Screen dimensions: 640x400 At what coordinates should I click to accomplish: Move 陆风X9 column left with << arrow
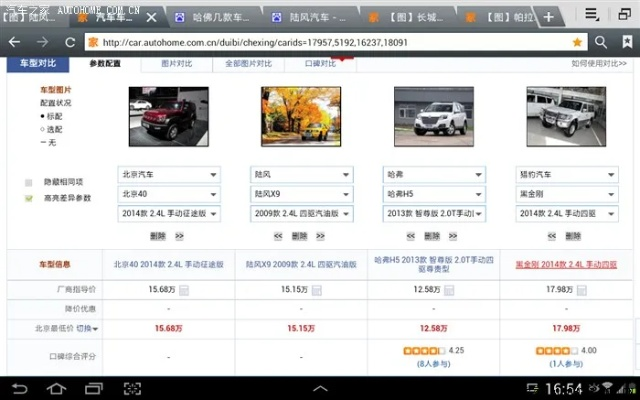(278, 236)
